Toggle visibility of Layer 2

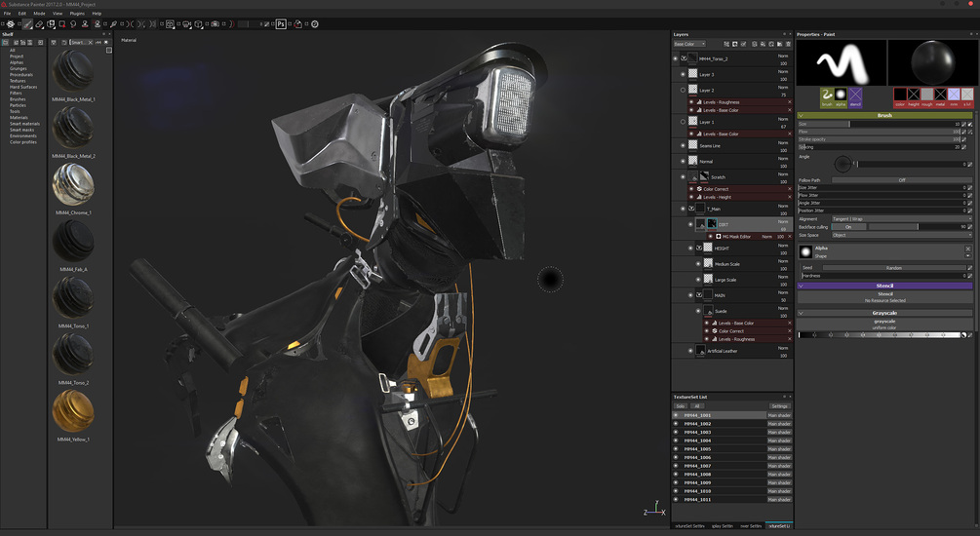[683, 90]
